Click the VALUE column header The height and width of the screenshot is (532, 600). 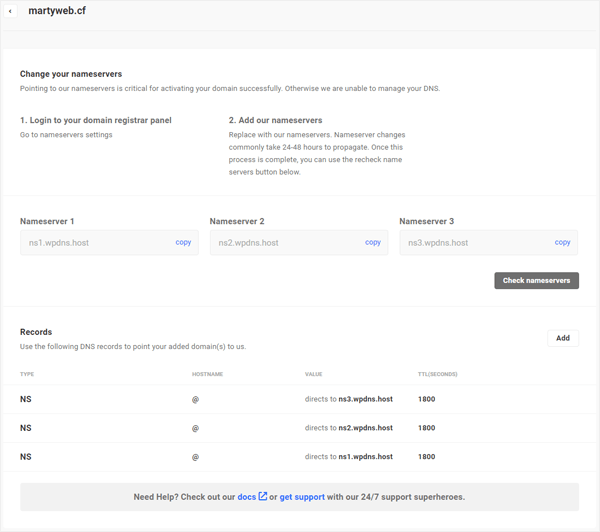tap(313, 374)
